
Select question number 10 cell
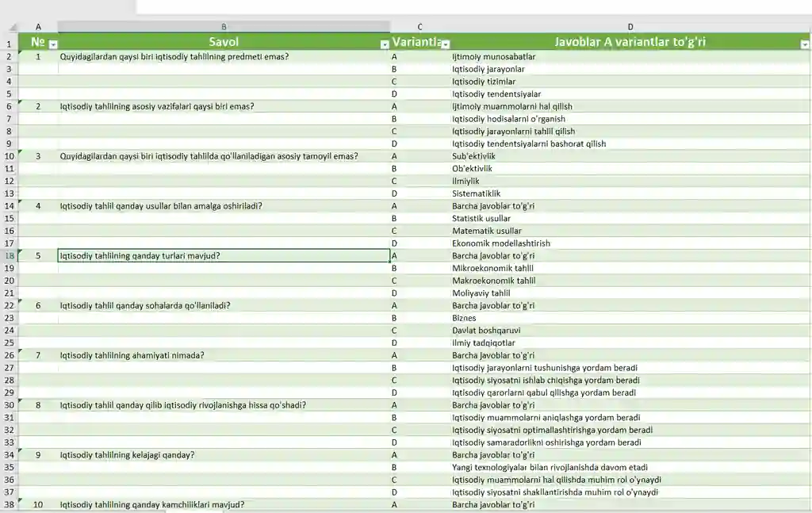pos(38,505)
